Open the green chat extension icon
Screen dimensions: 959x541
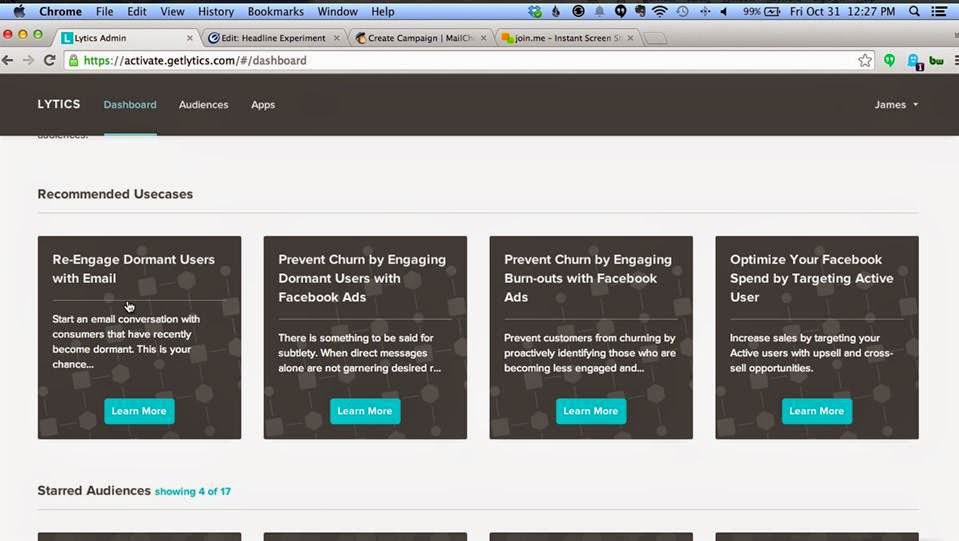[889, 61]
